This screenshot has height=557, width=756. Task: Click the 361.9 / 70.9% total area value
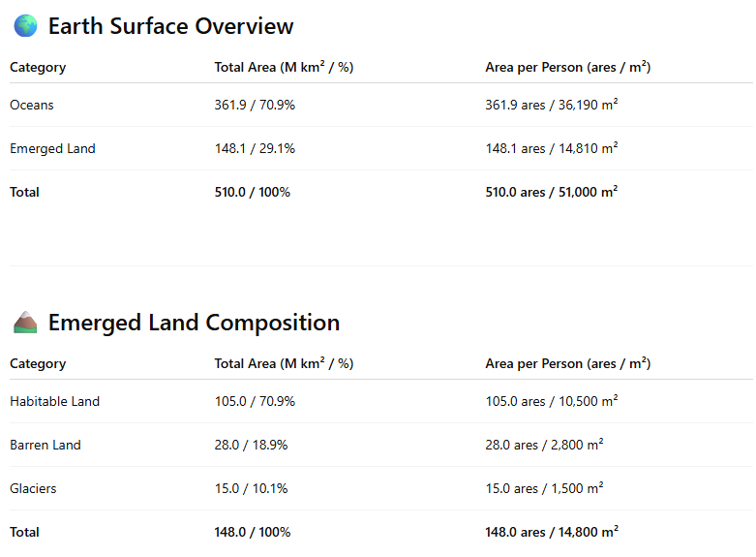255,105
